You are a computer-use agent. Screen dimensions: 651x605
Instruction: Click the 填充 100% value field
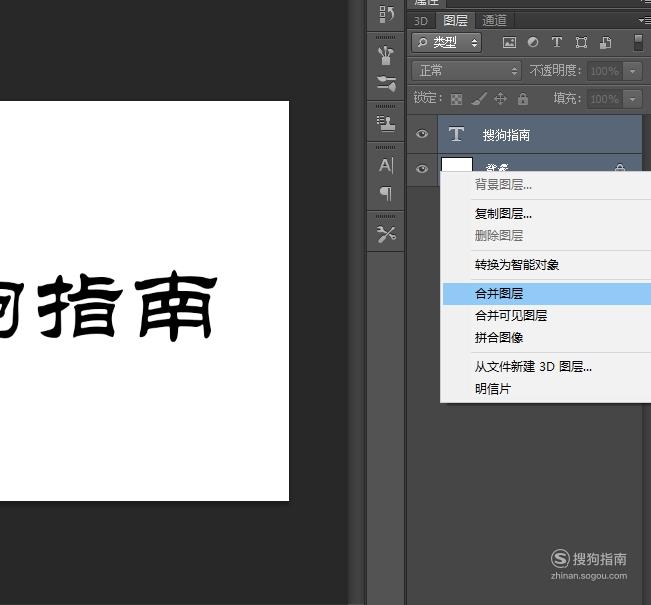pos(606,99)
